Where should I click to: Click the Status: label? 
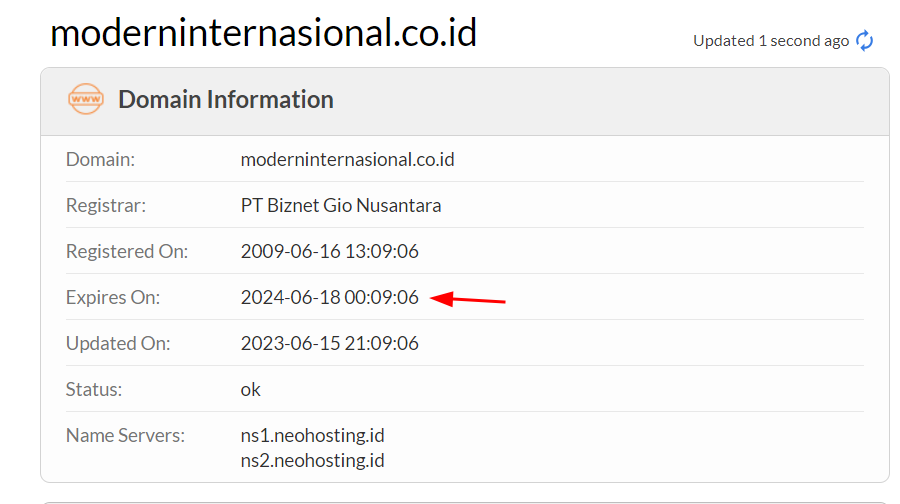(94, 389)
